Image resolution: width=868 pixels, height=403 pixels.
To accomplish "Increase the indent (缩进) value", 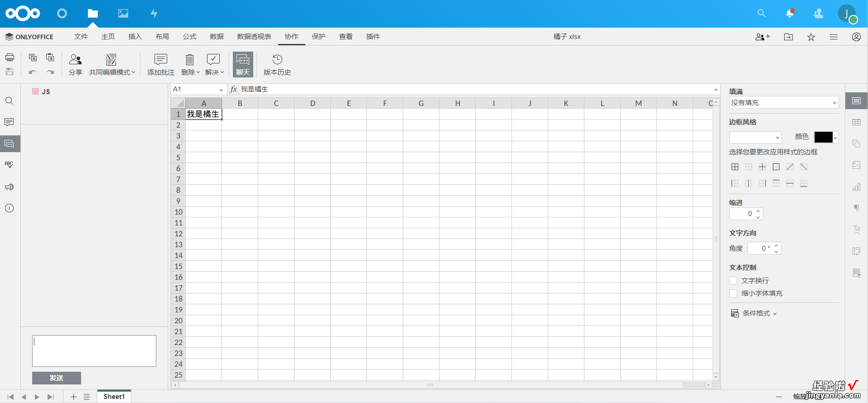I will (758, 211).
